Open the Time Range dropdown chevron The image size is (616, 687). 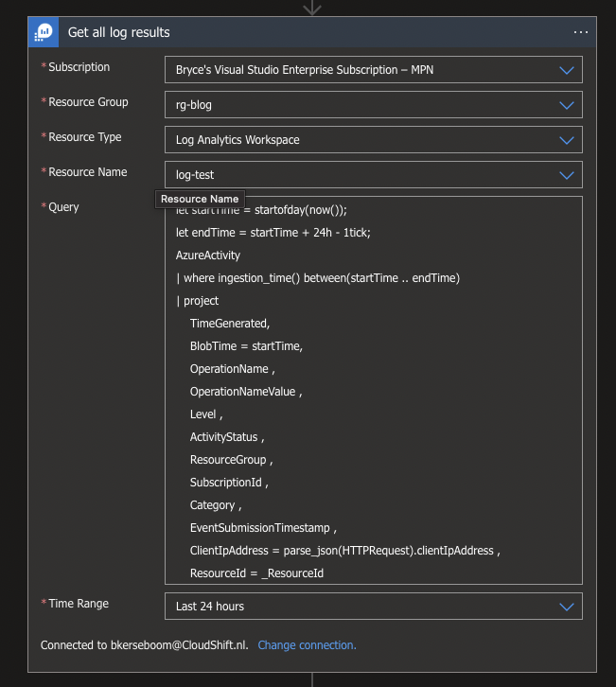pos(567,607)
